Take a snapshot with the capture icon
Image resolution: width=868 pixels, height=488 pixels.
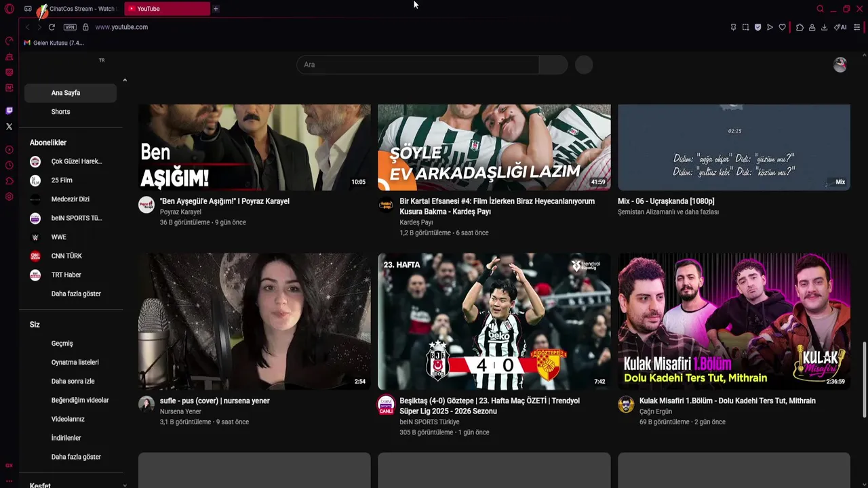(x=745, y=27)
